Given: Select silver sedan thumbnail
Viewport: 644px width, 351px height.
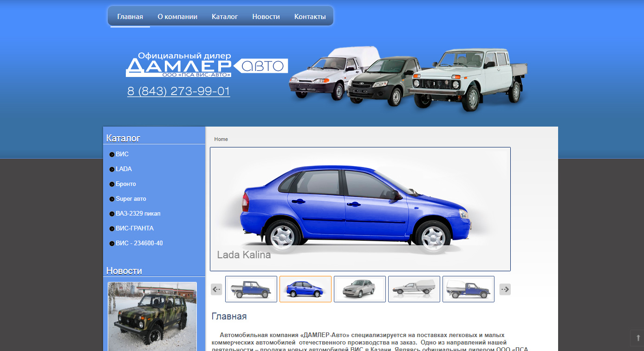Looking at the screenshot, I should (360, 289).
